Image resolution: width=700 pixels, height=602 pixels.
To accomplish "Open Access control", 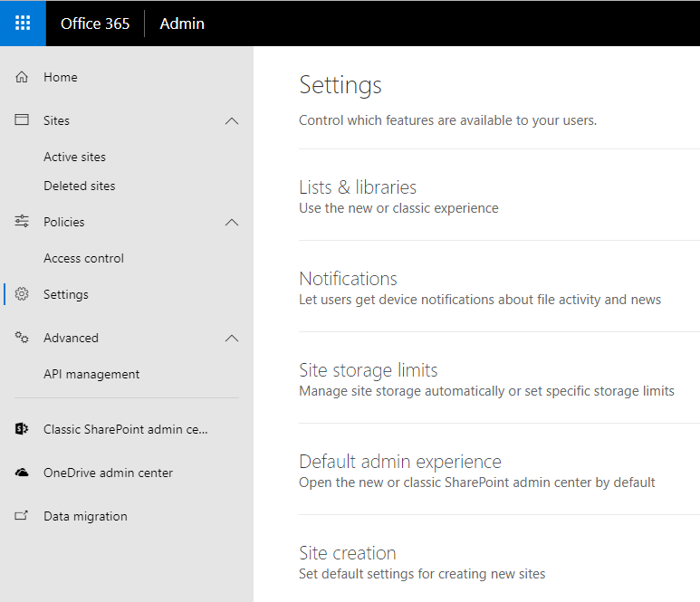I will coord(83,258).
